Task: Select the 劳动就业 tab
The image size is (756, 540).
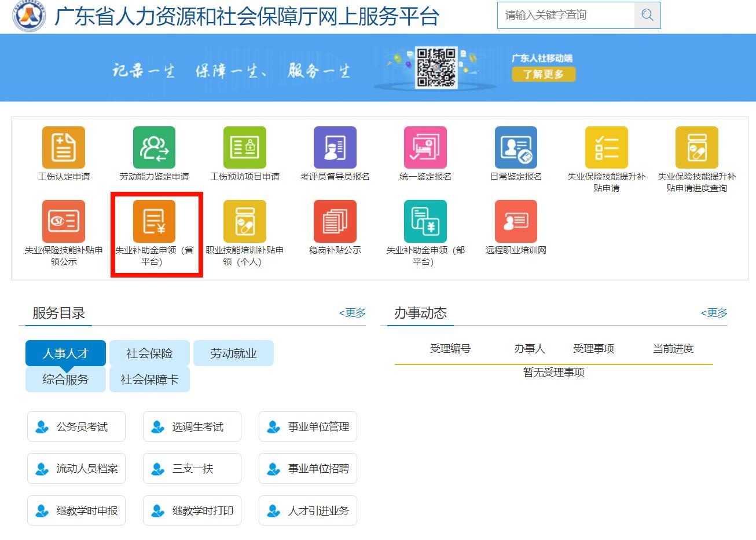Action: click(x=233, y=353)
